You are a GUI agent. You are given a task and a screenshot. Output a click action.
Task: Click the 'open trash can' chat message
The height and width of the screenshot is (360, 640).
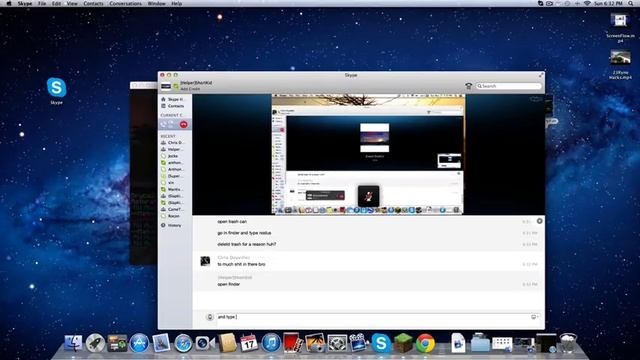pyautogui.click(x=232, y=222)
